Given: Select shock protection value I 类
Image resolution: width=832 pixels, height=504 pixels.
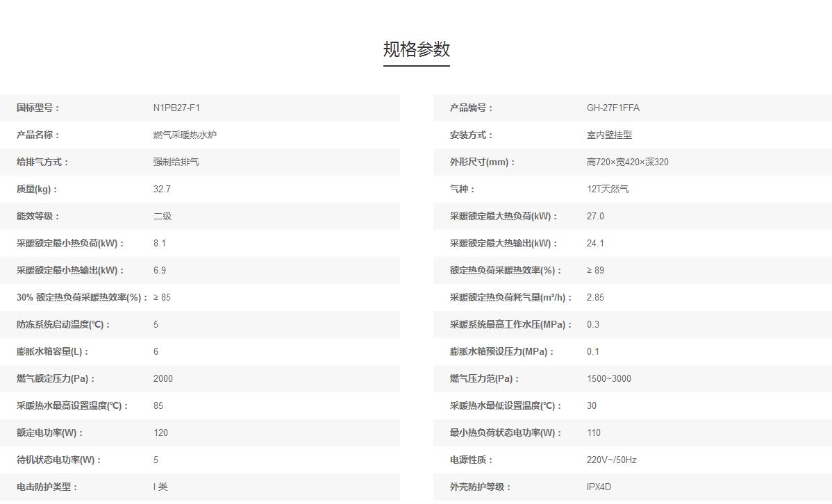Looking at the screenshot, I should click(x=160, y=487).
